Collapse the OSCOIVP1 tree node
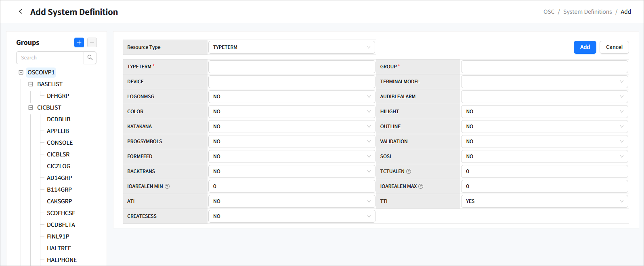The height and width of the screenshot is (266, 644). click(21, 73)
